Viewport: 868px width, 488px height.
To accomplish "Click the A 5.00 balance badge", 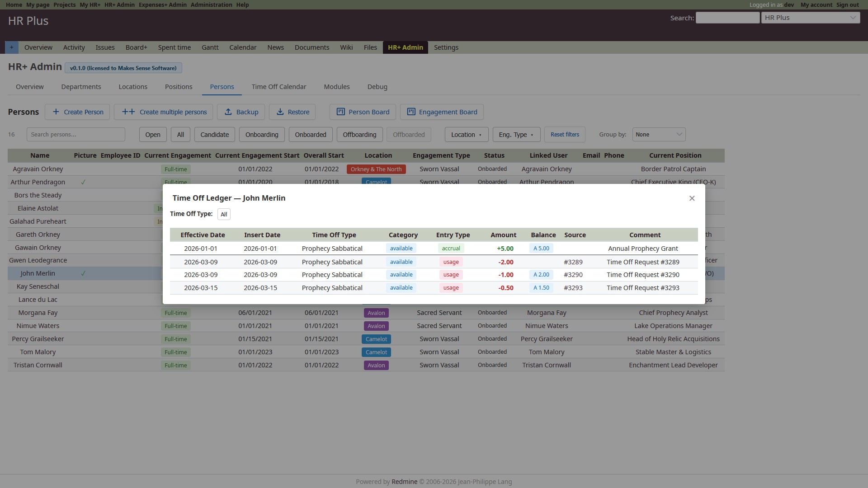I will (541, 249).
